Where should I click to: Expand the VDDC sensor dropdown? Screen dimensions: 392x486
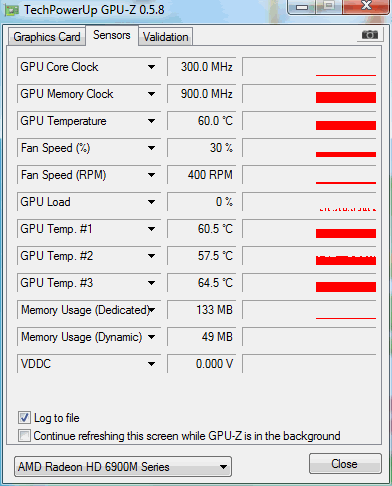(151, 364)
